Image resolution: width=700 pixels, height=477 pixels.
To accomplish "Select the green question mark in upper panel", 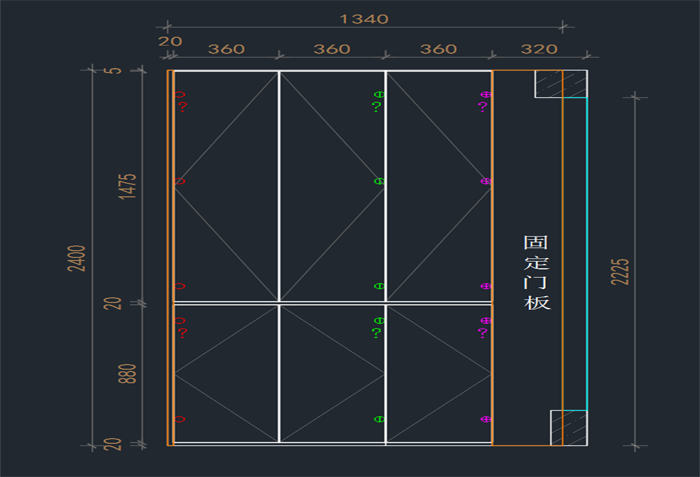I will (x=376, y=107).
